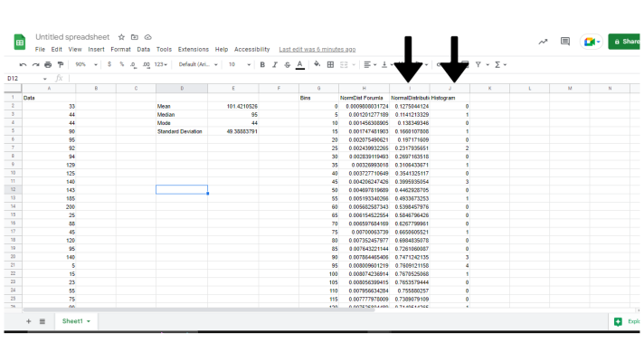
Task: Create a filter with funnel icon
Action: tap(478, 64)
